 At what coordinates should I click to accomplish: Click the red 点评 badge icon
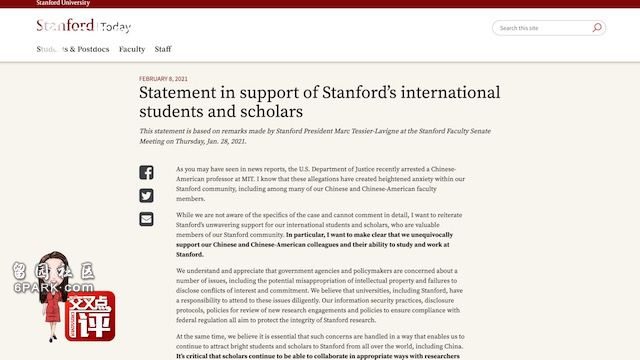point(90,316)
